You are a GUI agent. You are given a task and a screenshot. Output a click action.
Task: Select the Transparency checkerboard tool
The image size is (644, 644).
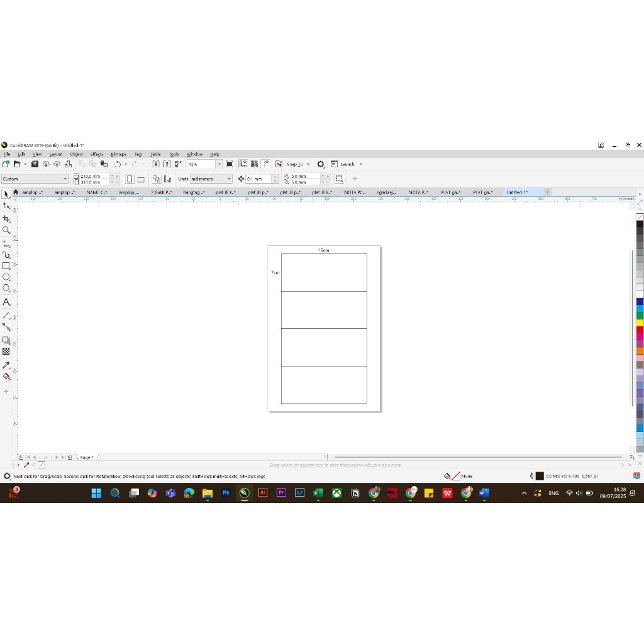[6, 352]
